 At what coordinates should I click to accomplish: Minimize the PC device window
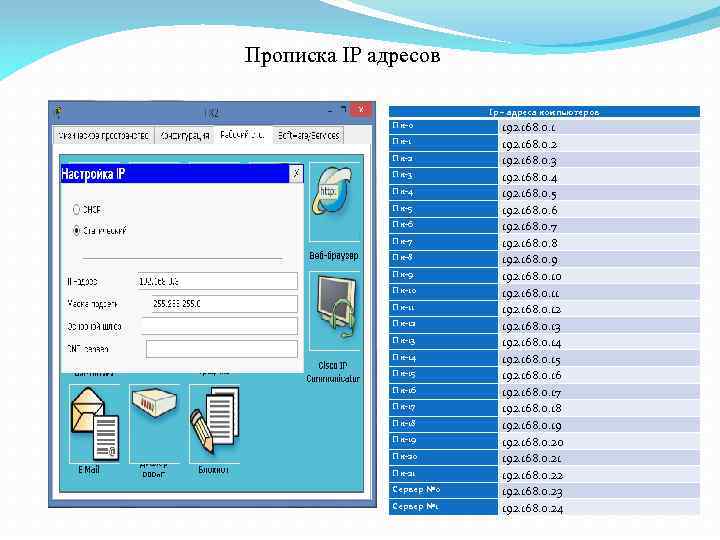point(330,110)
